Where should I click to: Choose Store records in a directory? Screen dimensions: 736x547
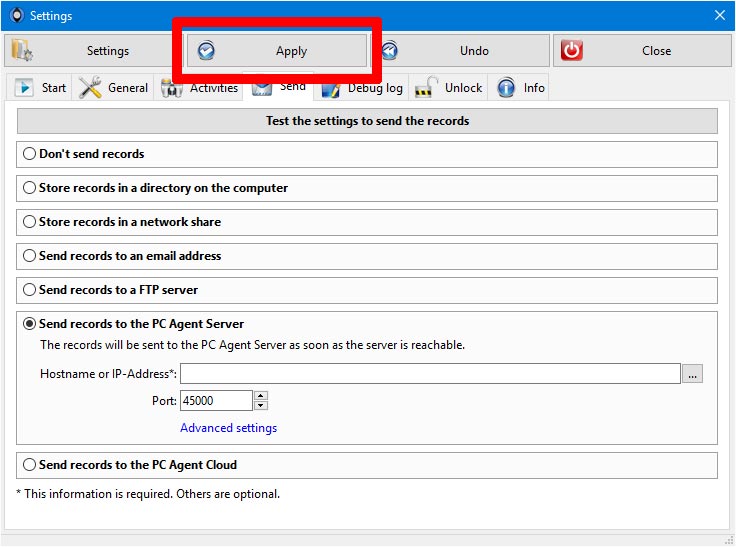[x=30, y=188]
